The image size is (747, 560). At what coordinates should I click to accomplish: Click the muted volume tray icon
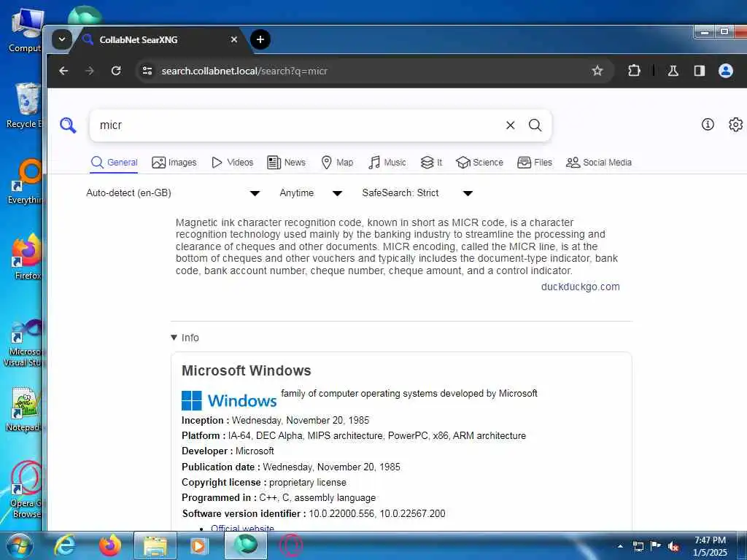coord(673,546)
